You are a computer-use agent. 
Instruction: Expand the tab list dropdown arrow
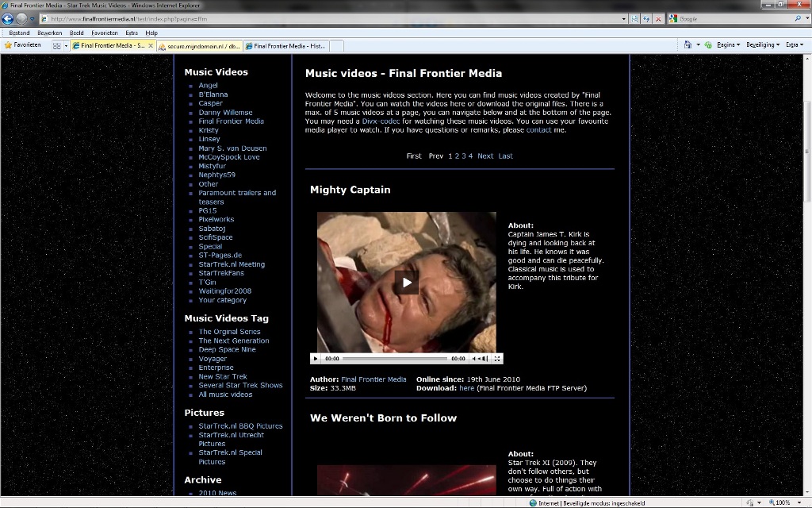66,45
